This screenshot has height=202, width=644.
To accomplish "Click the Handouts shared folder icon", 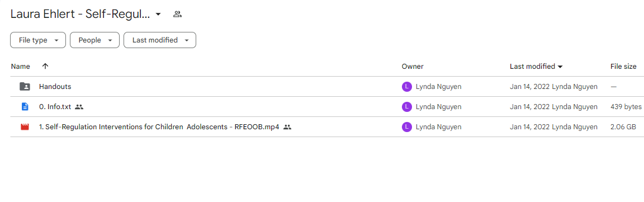I will tap(25, 86).
